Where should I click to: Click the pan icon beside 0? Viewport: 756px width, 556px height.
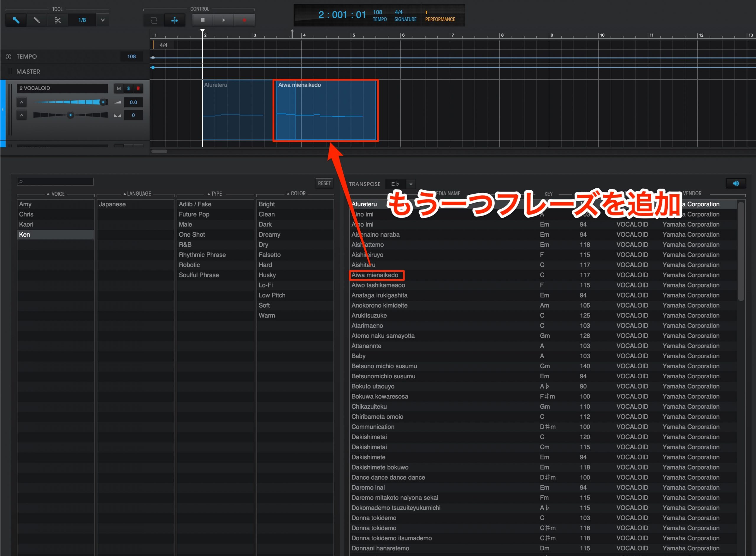[x=118, y=115]
